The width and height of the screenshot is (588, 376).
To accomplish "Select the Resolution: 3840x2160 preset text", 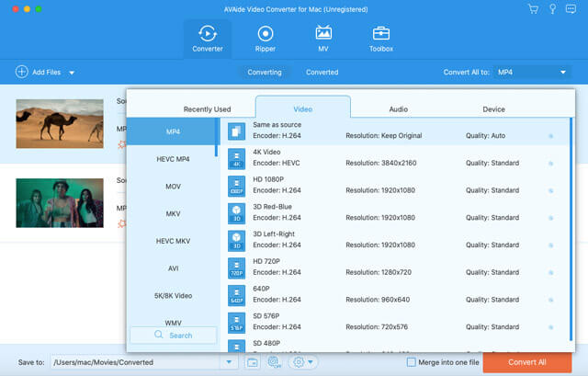I will [x=381, y=163].
